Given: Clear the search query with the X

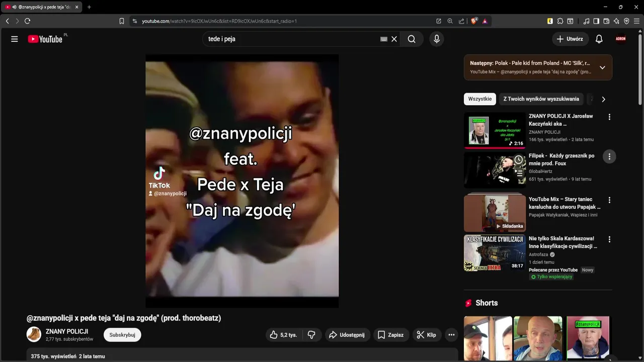Looking at the screenshot, I should [x=394, y=39].
